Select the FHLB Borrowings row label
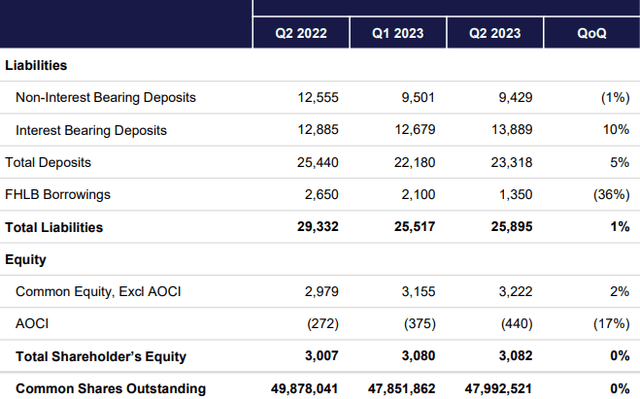640x399 pixels. [58, 195]
